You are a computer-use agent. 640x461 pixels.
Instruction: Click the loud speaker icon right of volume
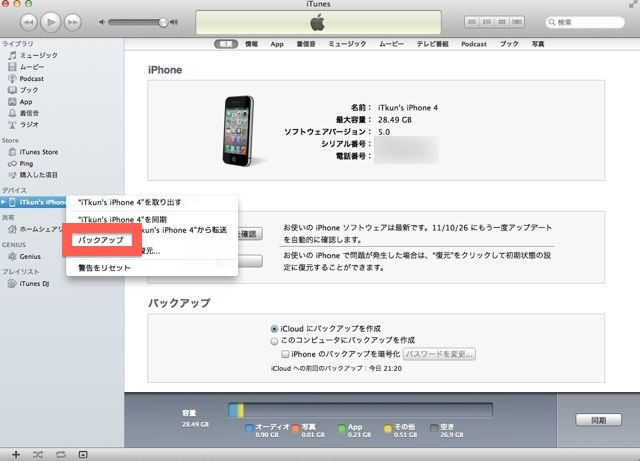click(x=174, y=22)
